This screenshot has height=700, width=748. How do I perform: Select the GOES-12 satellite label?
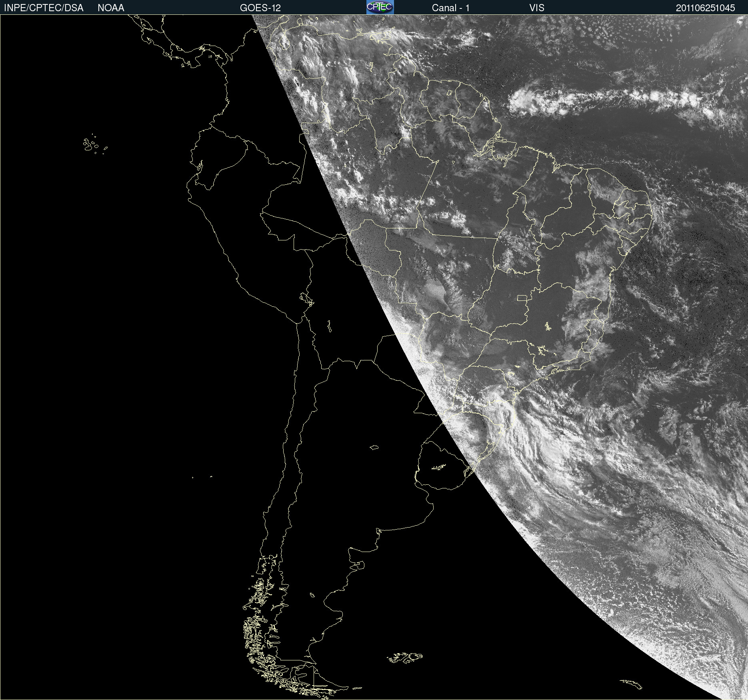(260, 8)
